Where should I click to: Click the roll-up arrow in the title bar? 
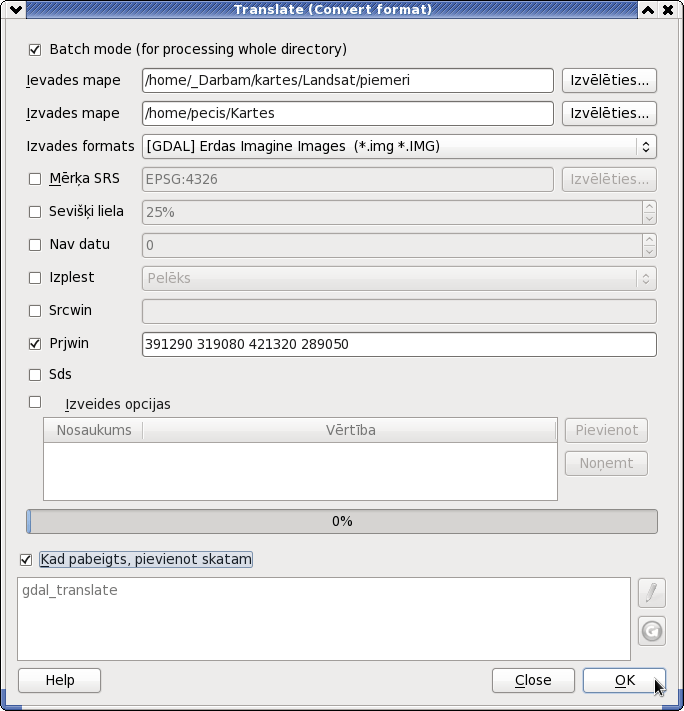648,10
